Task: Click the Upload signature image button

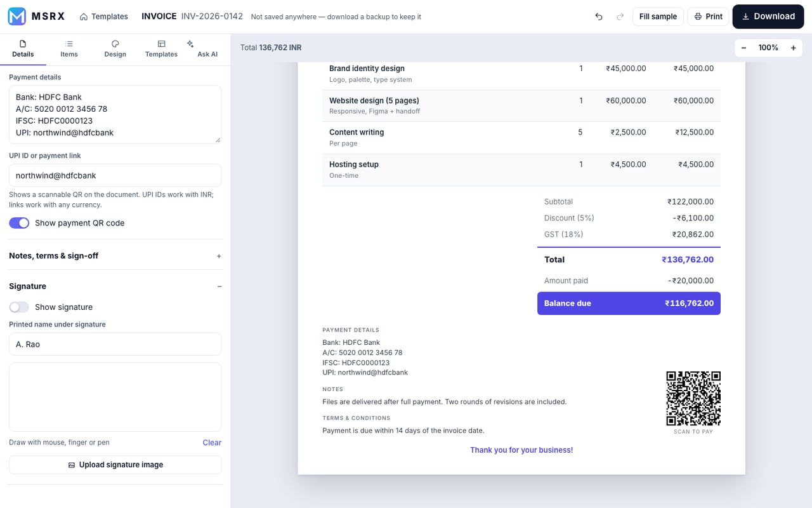Action: tap(115, 465)
